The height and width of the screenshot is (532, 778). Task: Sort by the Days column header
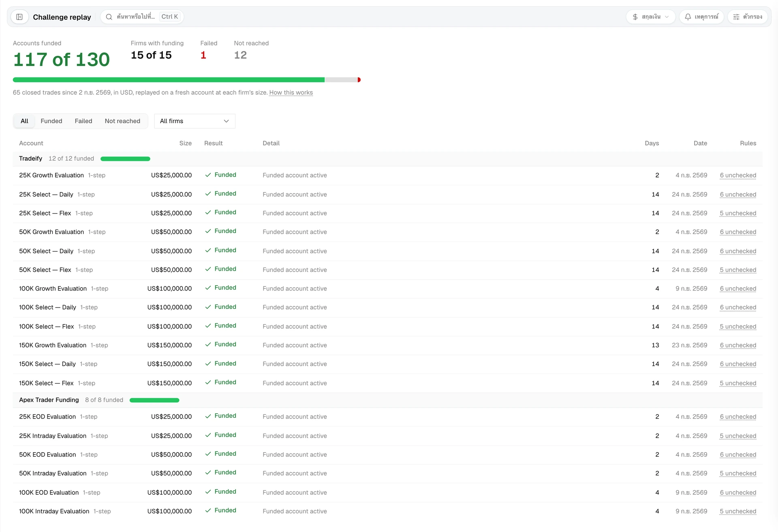pyautogui.click(x=652, y=143)
